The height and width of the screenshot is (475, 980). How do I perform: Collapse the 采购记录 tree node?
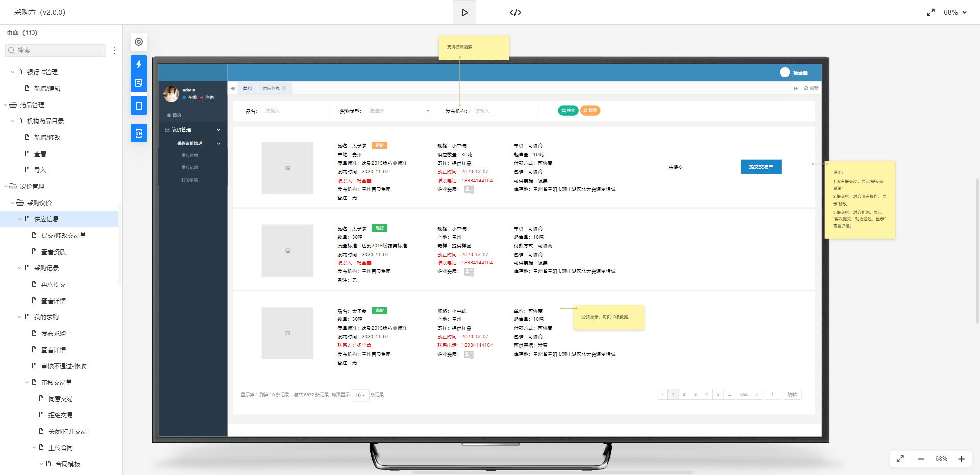coord(20,268)
